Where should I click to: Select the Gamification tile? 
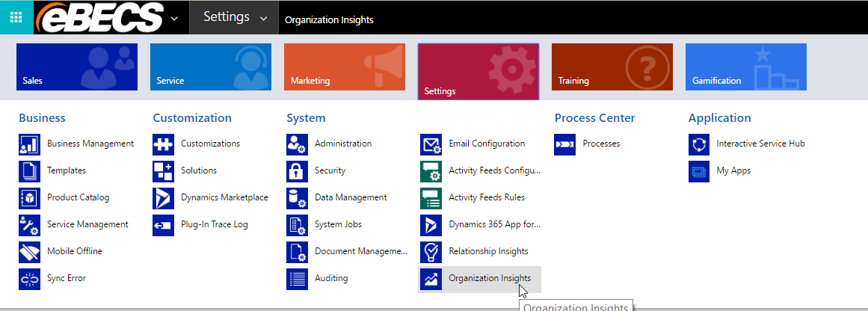pyautogui.click(x=746, y=67)
